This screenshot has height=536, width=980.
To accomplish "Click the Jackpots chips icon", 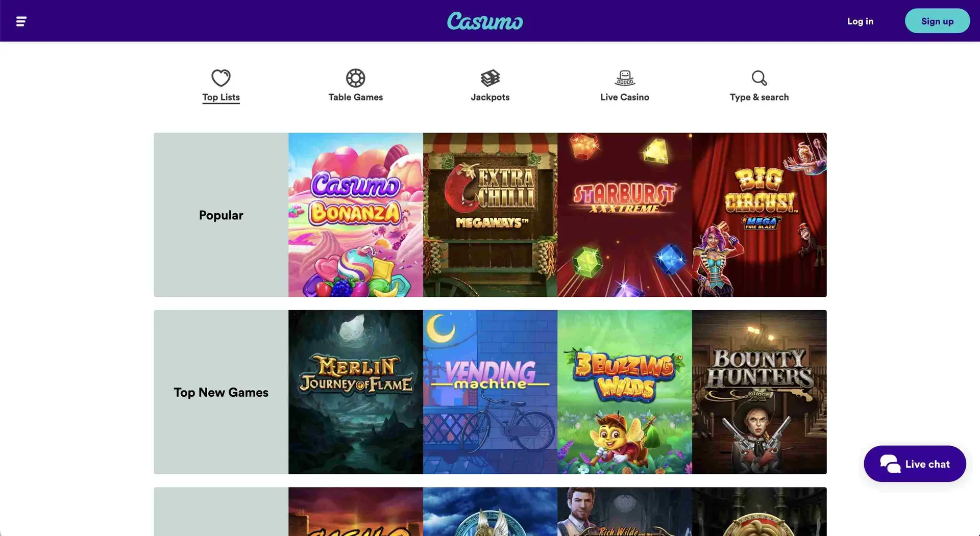I will (x=490, y=78).
